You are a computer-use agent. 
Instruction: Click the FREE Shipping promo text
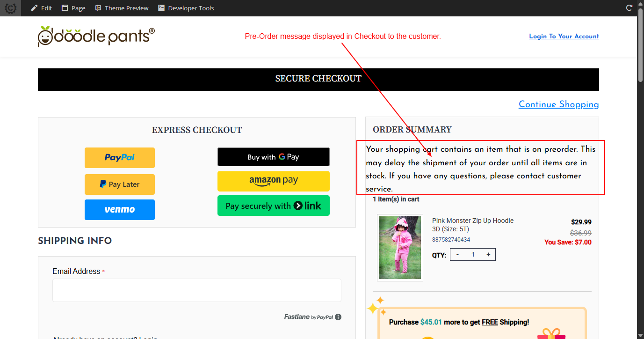(x=459, y=322)
